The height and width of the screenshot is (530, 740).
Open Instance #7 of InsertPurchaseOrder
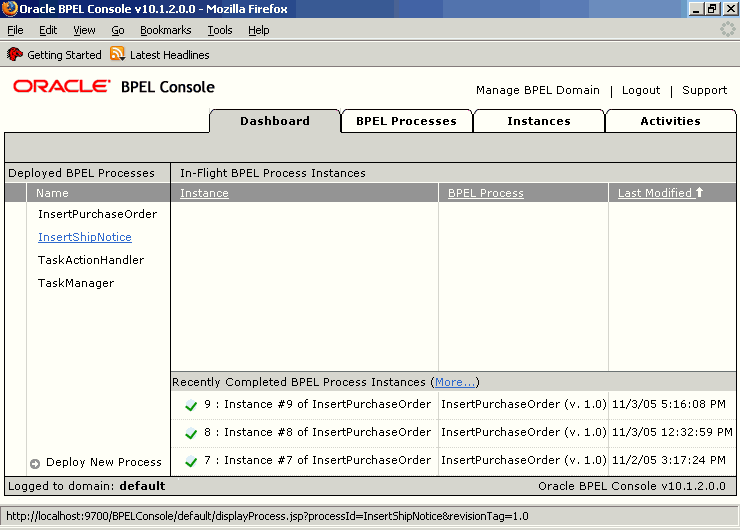[318, 460]
